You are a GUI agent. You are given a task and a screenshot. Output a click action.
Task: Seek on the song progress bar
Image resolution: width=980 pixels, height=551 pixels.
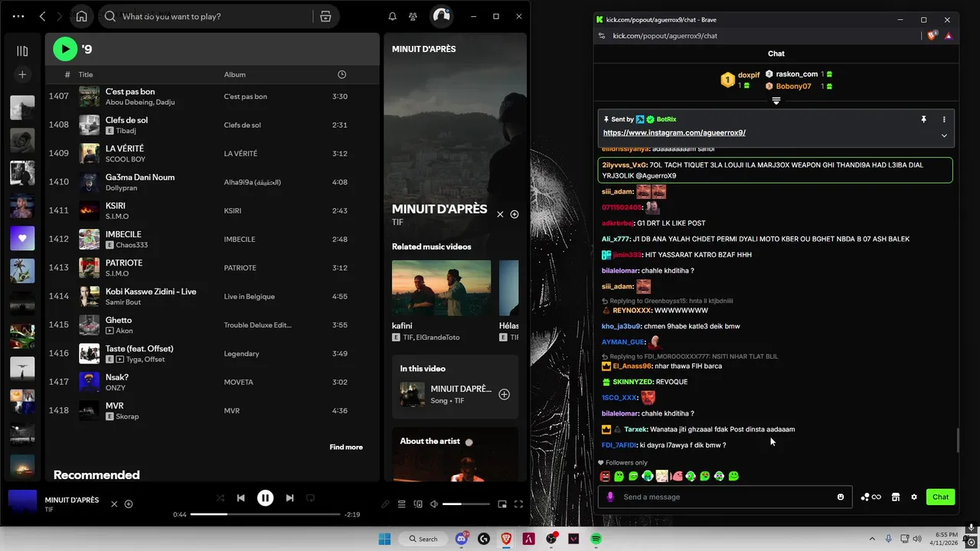click(265, 514)
